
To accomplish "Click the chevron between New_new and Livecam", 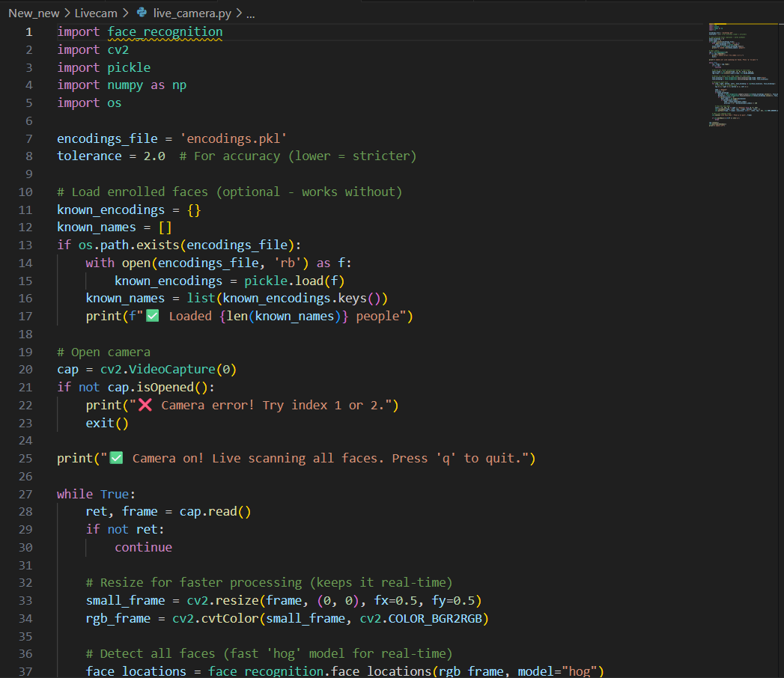I will 67,13.
